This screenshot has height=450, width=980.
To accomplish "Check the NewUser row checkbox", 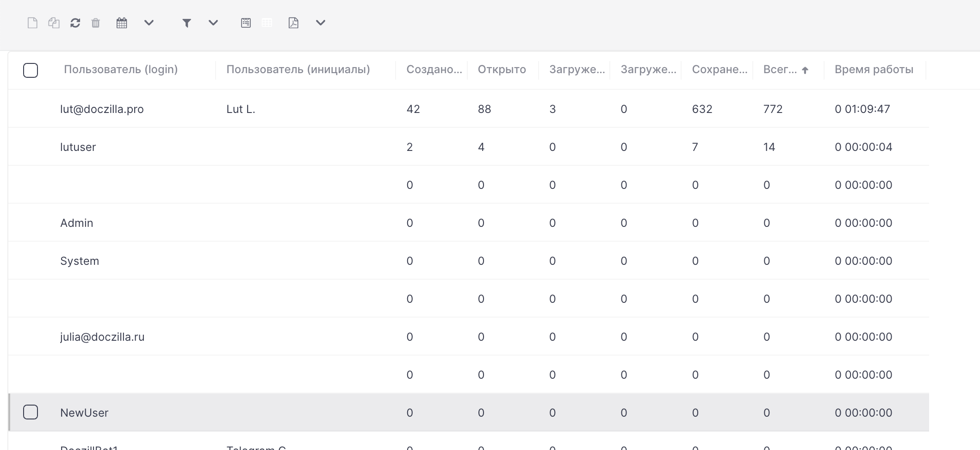I will [x=31, y=412].
